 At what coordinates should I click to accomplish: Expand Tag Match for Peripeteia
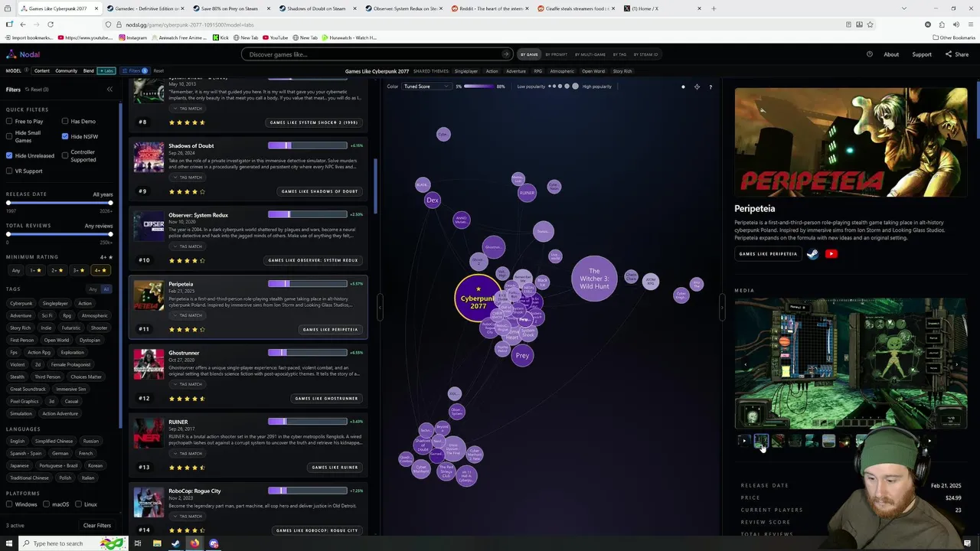click(x=188, y=315)
